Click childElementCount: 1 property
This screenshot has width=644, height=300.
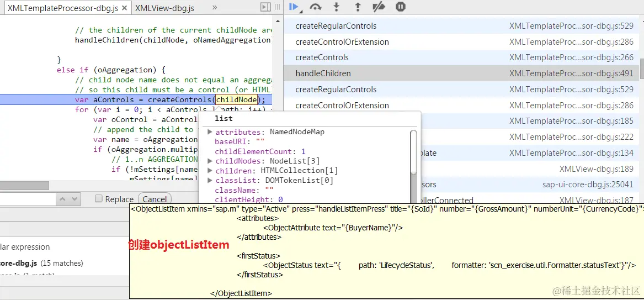[x=260, y=151]
